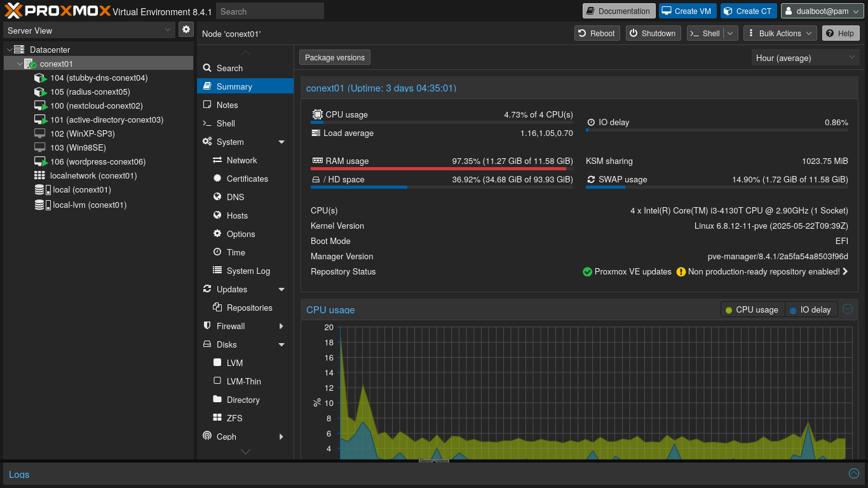
Task: Expand the Logs panel
Action: pos(854,473)
